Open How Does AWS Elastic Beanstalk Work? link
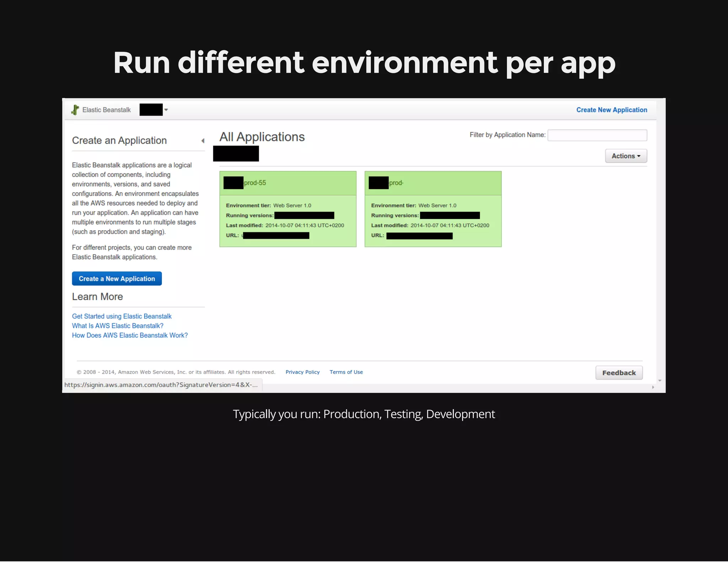The image size is (728, 562). 130,335
